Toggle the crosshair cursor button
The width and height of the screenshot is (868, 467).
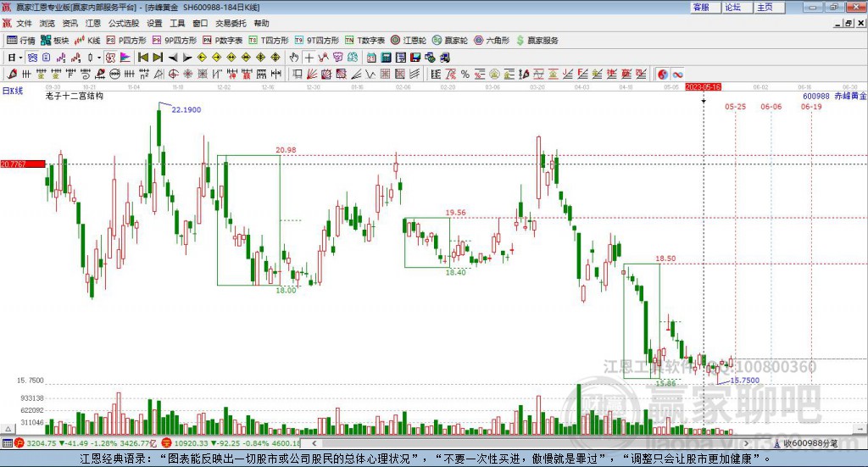tap(309, 57)
